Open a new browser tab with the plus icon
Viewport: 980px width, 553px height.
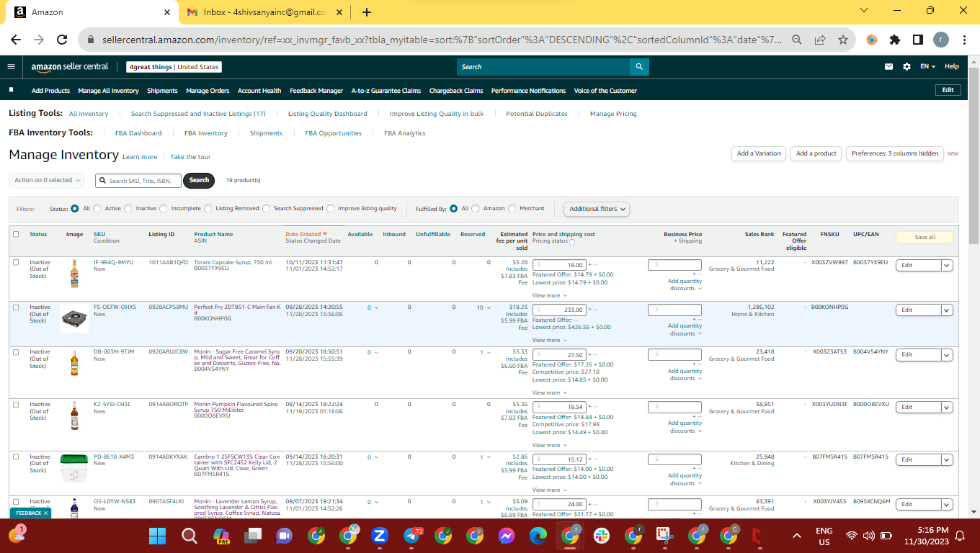tap(367, 12)
